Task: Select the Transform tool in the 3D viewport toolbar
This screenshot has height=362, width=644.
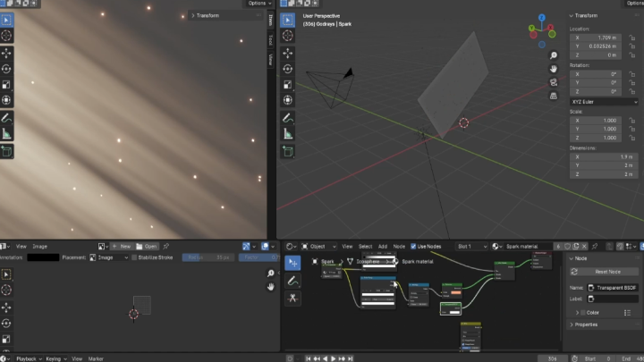Action: [287, 100]
